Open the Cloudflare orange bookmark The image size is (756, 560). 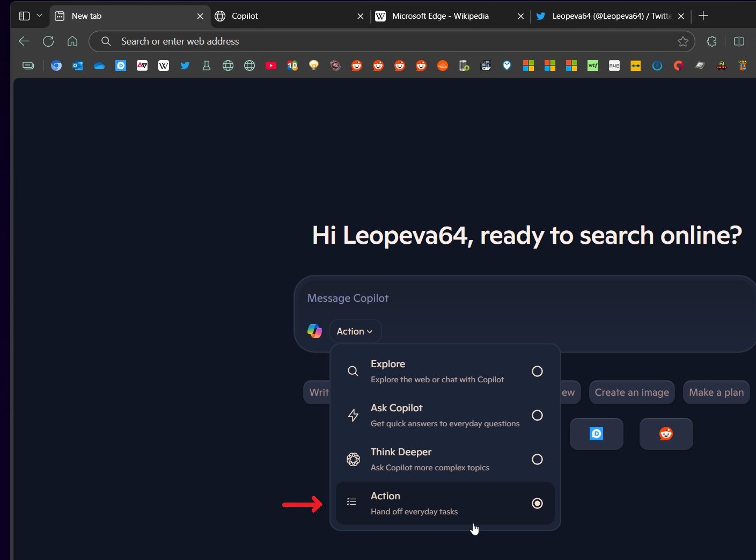(443, 66)
